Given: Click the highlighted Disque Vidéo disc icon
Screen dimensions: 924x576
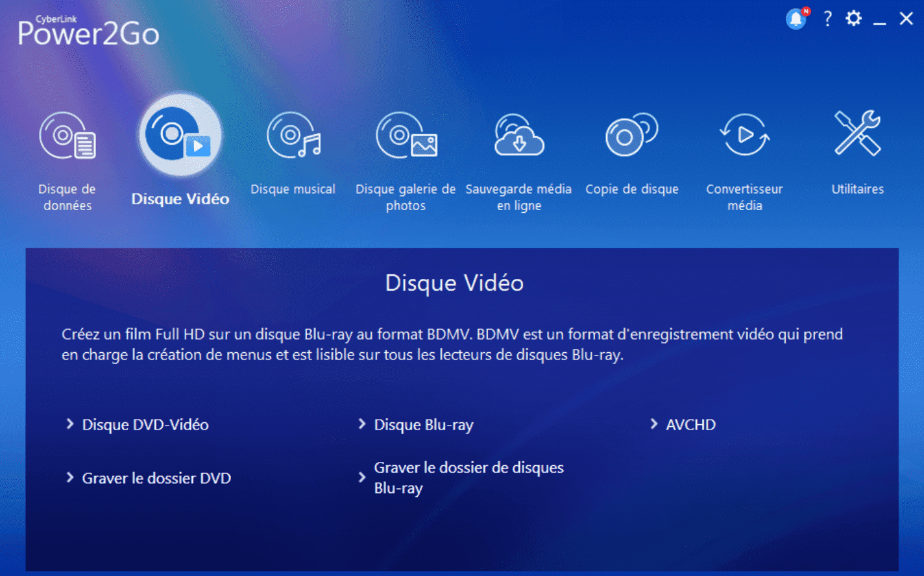Looking at the screenshot, I should coord(180,135).
